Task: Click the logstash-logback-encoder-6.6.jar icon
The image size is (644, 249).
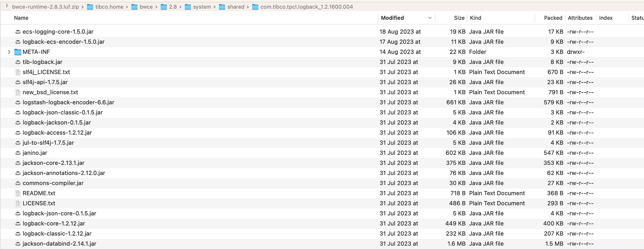Action: (18, 103)
